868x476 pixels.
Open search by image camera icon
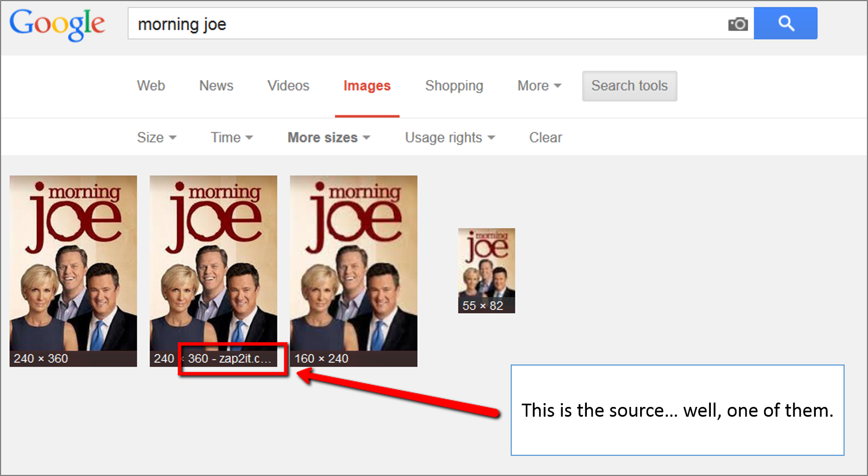pyautogui.click(x=738, y=24)
